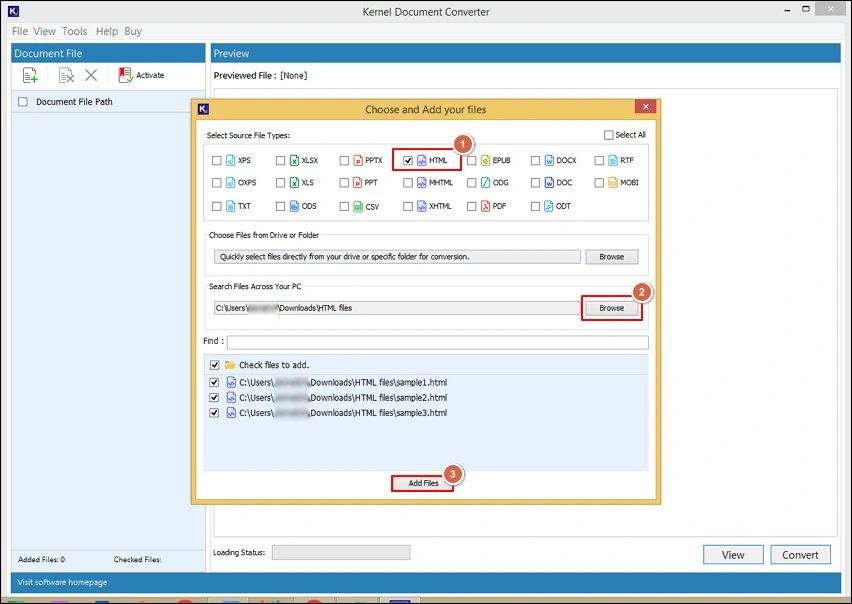Click the folder icon beside Check files to add

(x=230, y=365)
